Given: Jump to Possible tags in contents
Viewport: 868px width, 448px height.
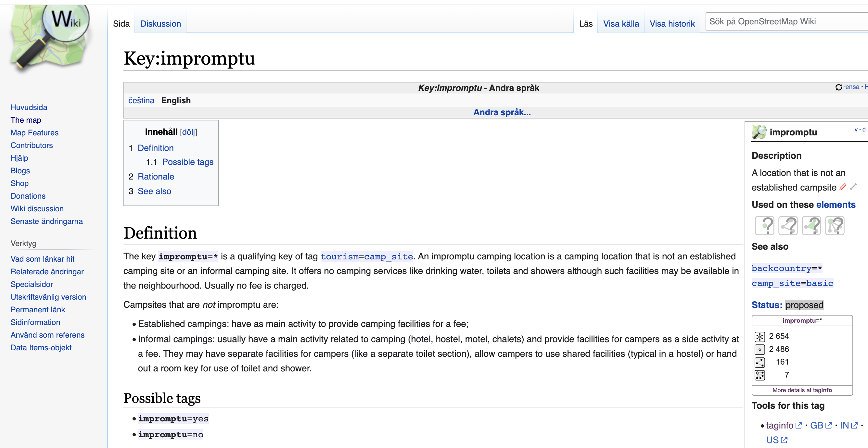Looking at the screenshot, I should click(188, 162).
